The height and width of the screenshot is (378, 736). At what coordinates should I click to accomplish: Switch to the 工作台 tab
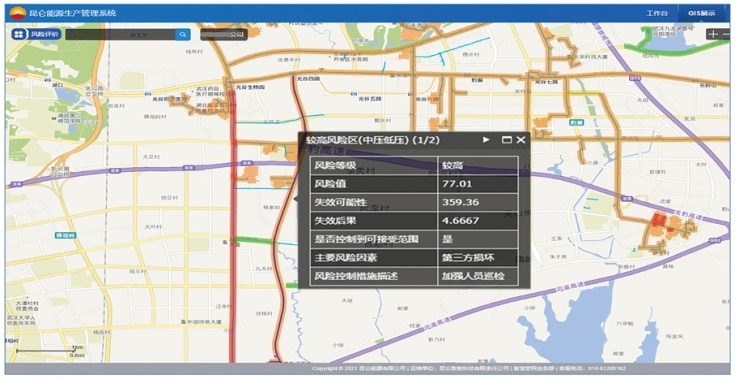(x=656, y=13)
